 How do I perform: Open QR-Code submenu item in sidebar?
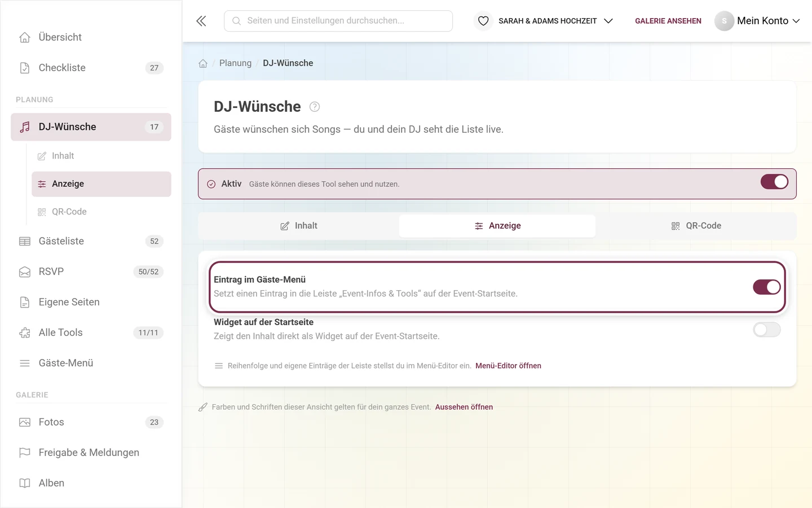(101, 212)
